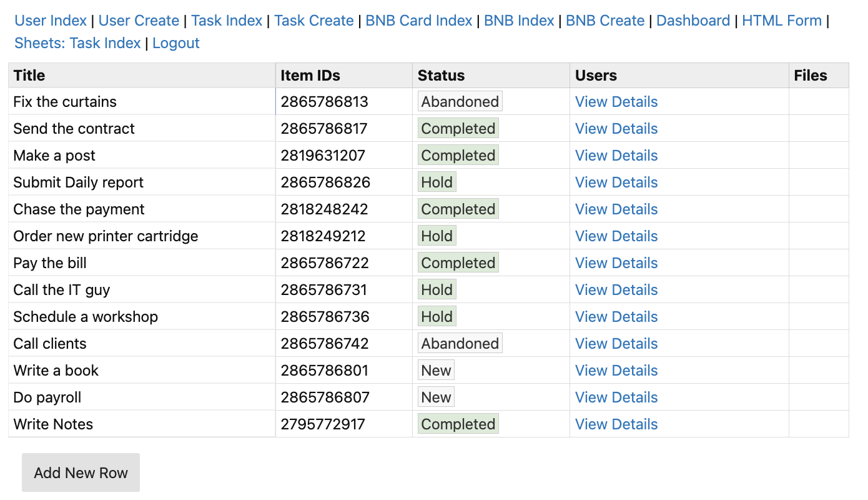The height and width of the screenshot is (500, 868).
Task: Open Sheets: Task Index link
Action: click(x=77, y=43)
